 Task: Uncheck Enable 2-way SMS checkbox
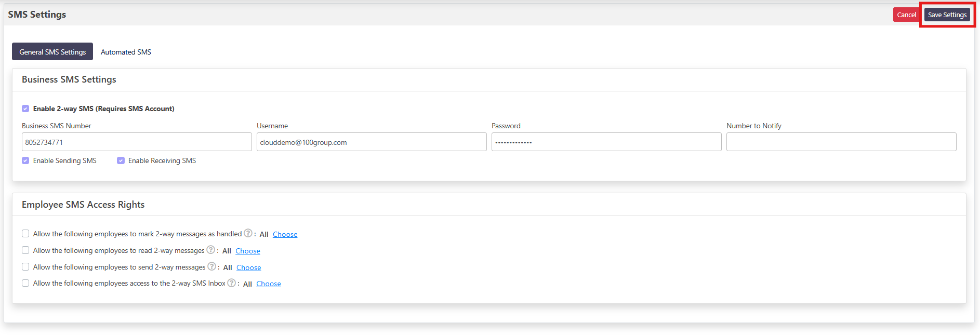[25, 109]
